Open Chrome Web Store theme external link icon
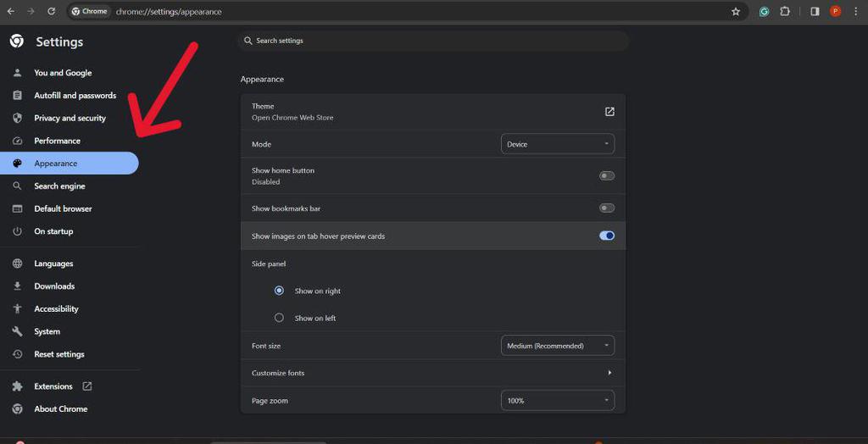The height and width of the screenshot is (444, 868). click(x=609, y=112)
